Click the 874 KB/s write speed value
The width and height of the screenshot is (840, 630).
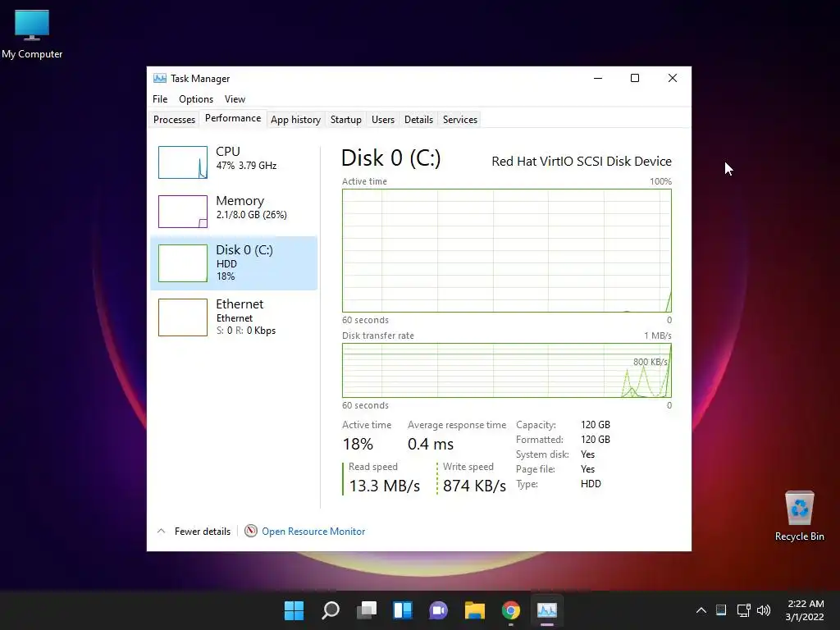474,486
